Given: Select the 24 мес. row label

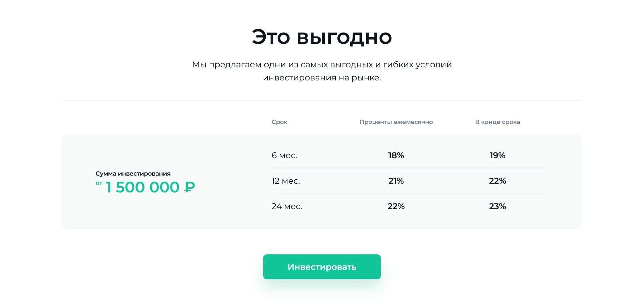Looking at the screenshot, I should point(287,206).
